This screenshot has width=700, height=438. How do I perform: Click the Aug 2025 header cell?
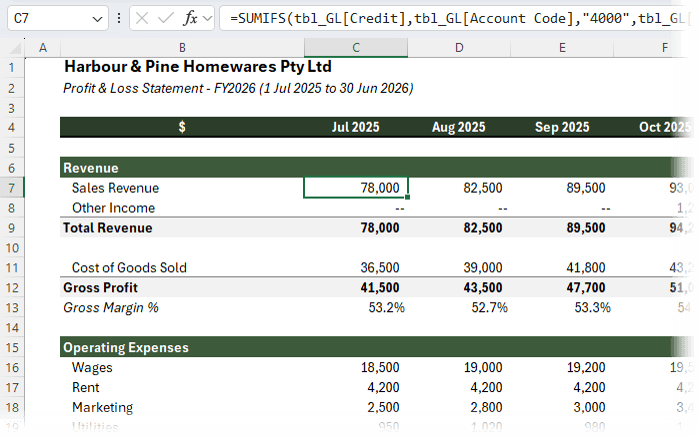coord(458,127)
